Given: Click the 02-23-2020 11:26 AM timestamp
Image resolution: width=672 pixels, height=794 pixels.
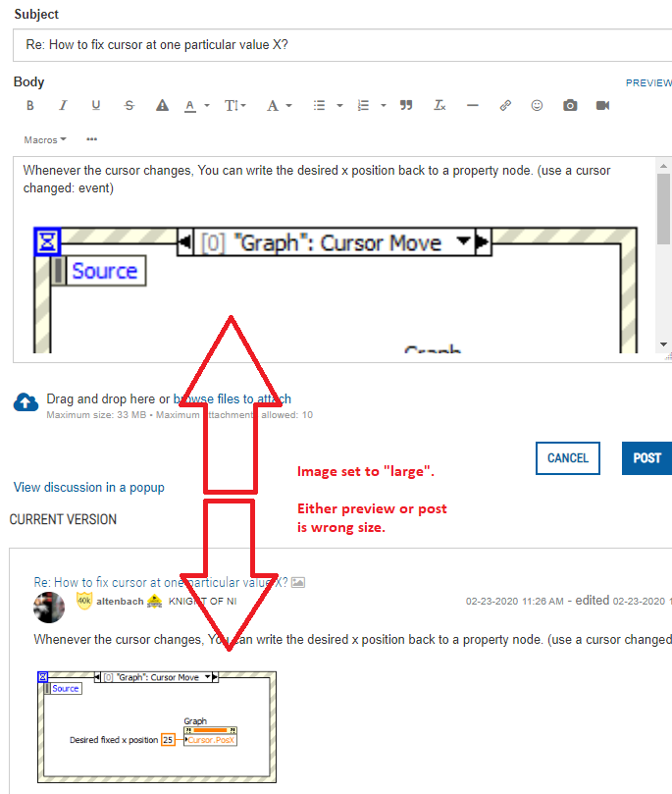Looking at the screenshot, I should click(514, 601).
